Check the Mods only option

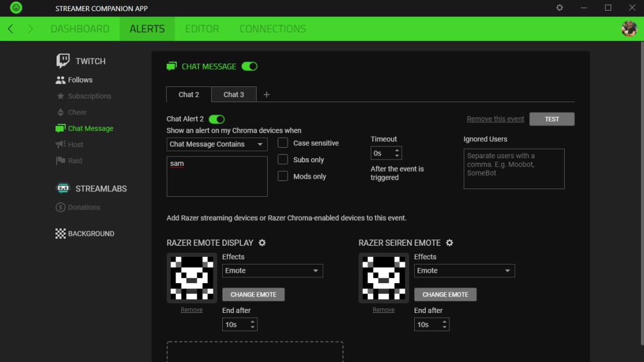[283, 176]
